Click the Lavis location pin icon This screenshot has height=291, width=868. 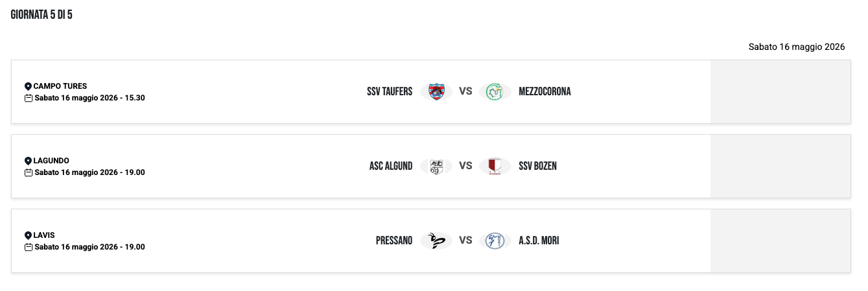pyautogui.click(x=28, y=235)
